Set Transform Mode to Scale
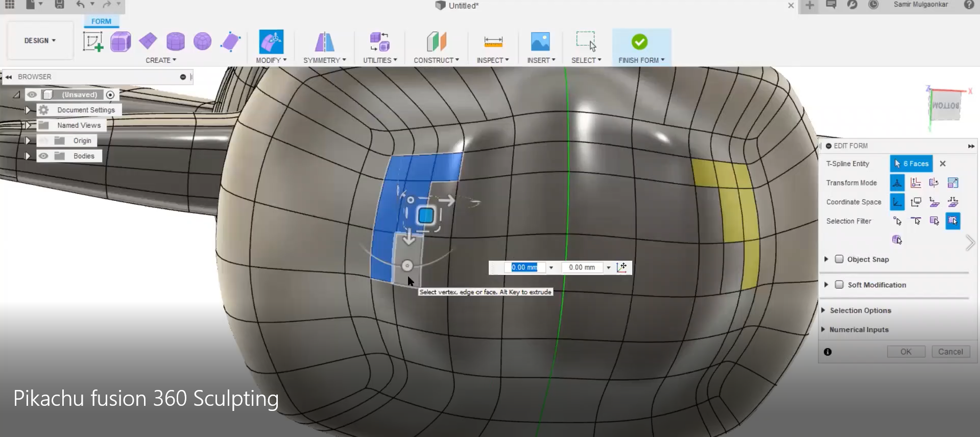 [x=952, y=182]
